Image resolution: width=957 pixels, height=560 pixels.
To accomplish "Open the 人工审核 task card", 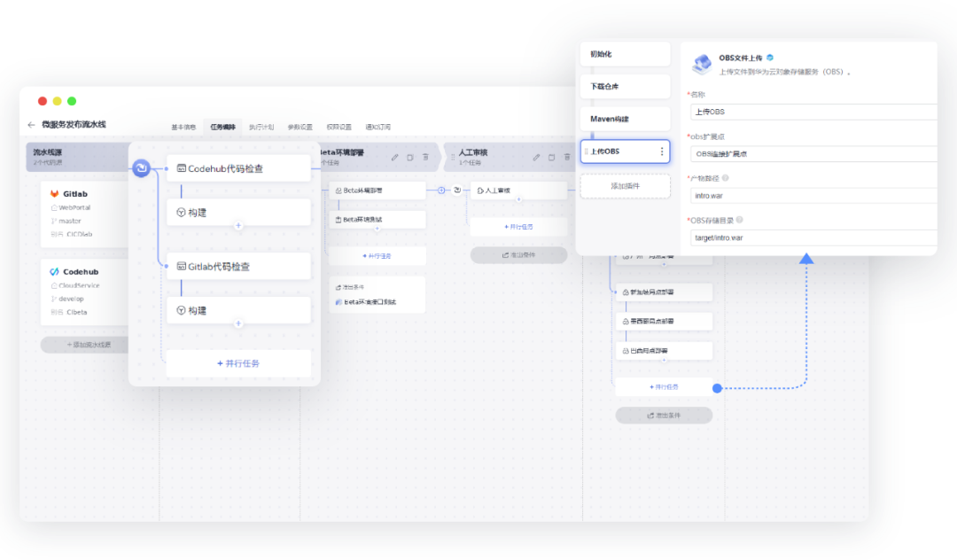I will 518,191.
